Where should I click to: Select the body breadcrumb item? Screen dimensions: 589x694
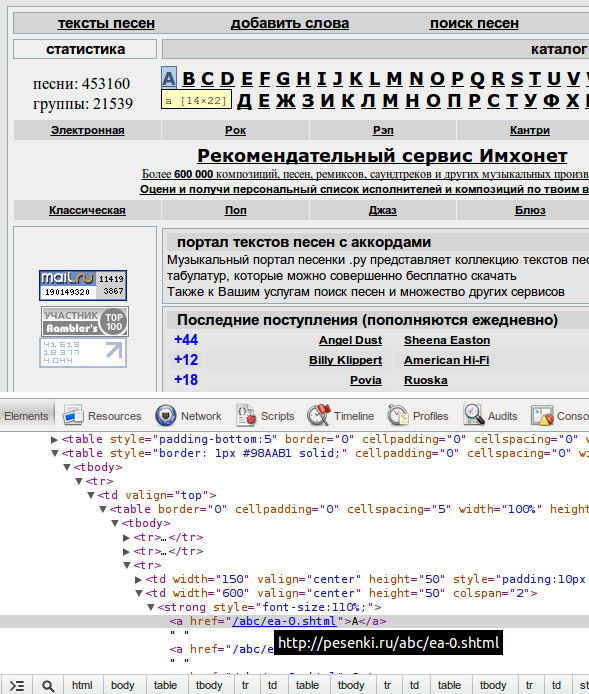[122, 686]
